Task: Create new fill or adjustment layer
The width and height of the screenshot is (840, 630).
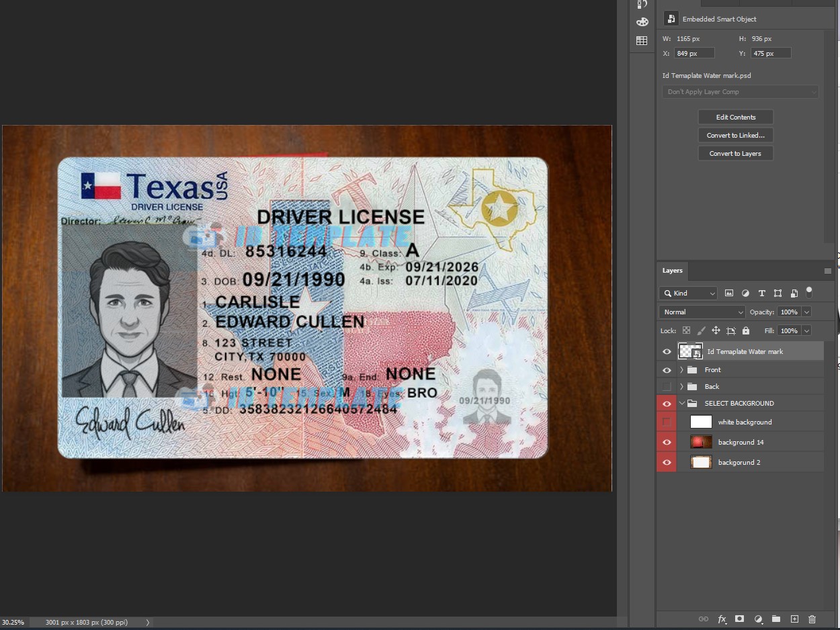Action: (x=758, y=619)
